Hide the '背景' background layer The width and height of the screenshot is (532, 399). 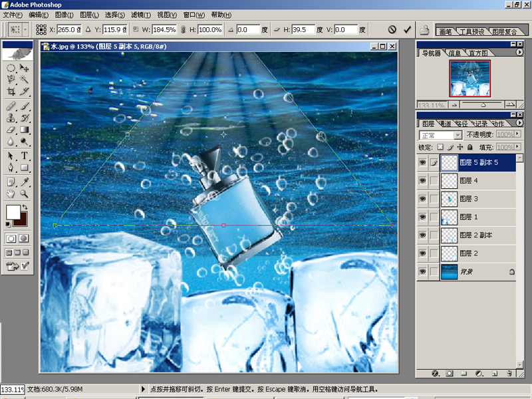tap(422, 271)
